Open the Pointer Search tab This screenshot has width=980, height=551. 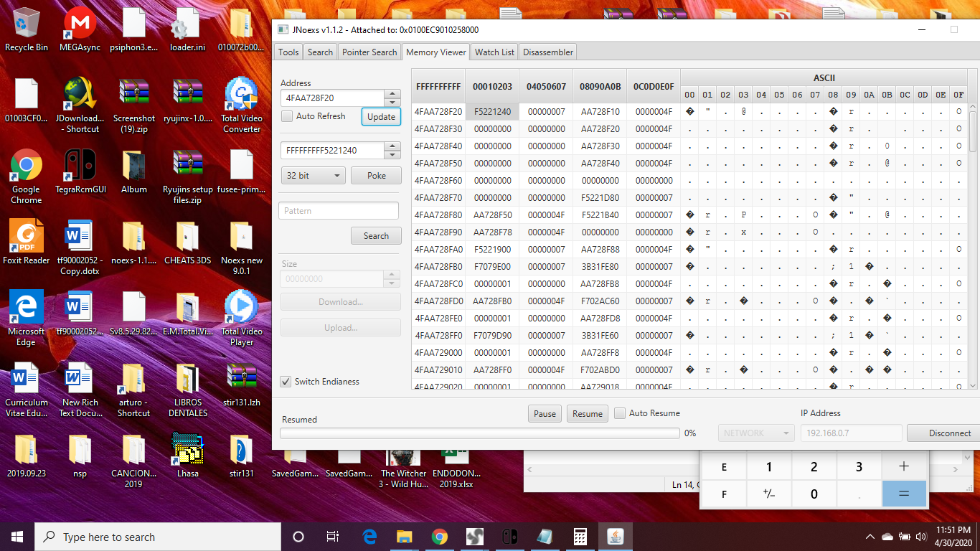point(369,52)
